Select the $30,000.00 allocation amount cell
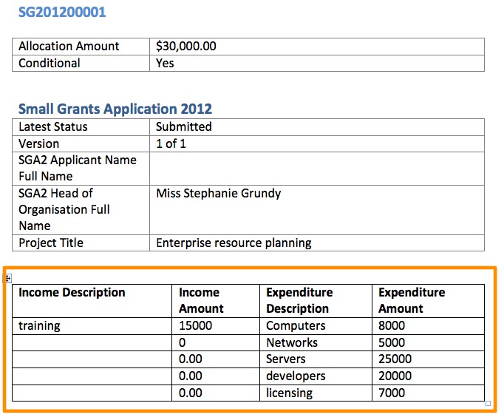 coord(186,46)
